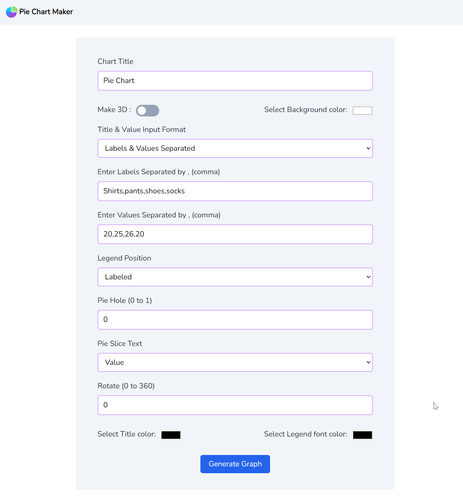Open the background color picker swatch

click(362, 110)
